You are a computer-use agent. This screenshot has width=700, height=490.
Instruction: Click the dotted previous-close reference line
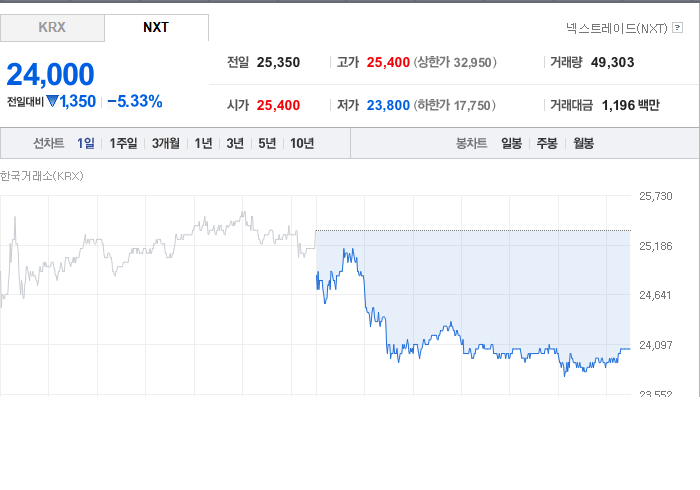(x=473, y=231)
